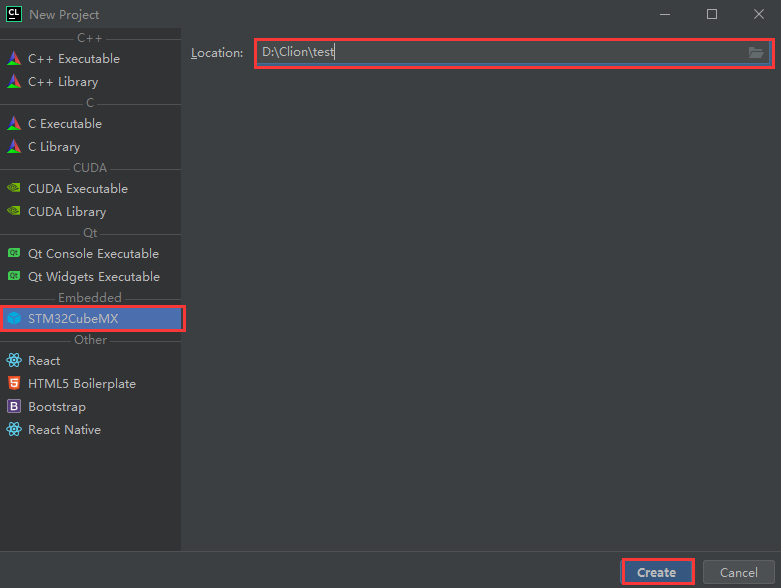Open folder browser in Location field
The height and width of the screenshot is (588, 781).
click(756, 52)
